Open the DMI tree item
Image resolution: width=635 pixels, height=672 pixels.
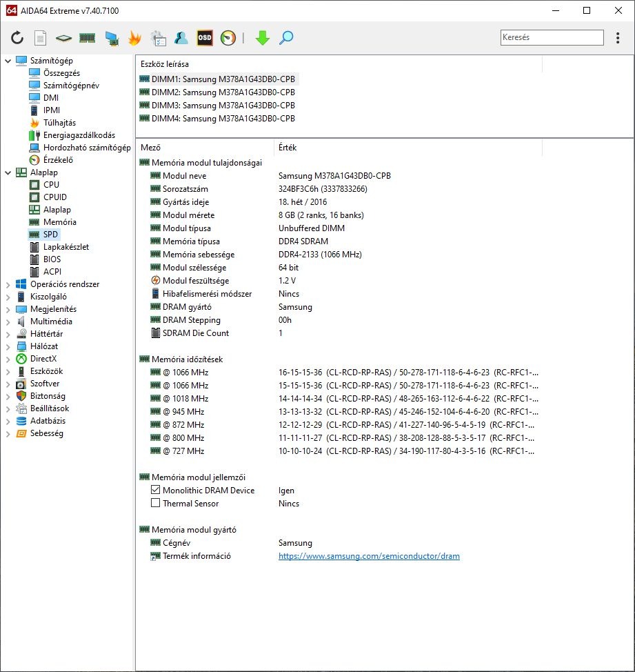click(50, 98)
